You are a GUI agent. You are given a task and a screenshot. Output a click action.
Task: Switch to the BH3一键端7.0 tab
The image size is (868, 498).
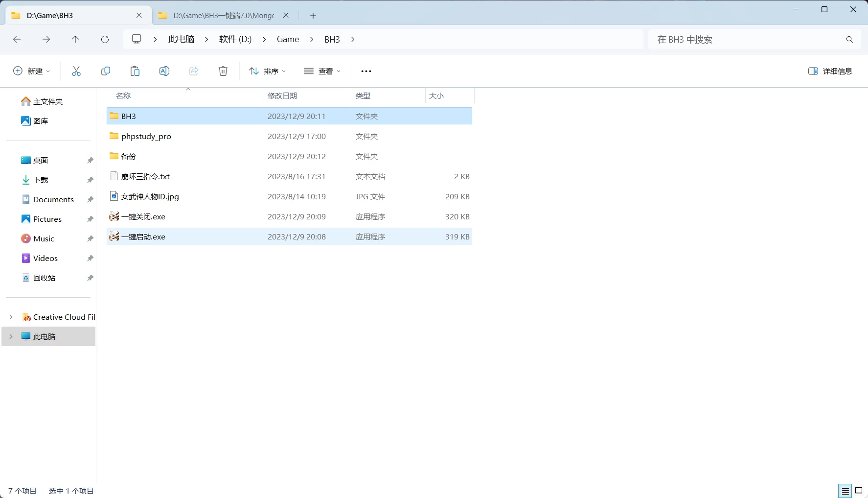tap(223, 16)
